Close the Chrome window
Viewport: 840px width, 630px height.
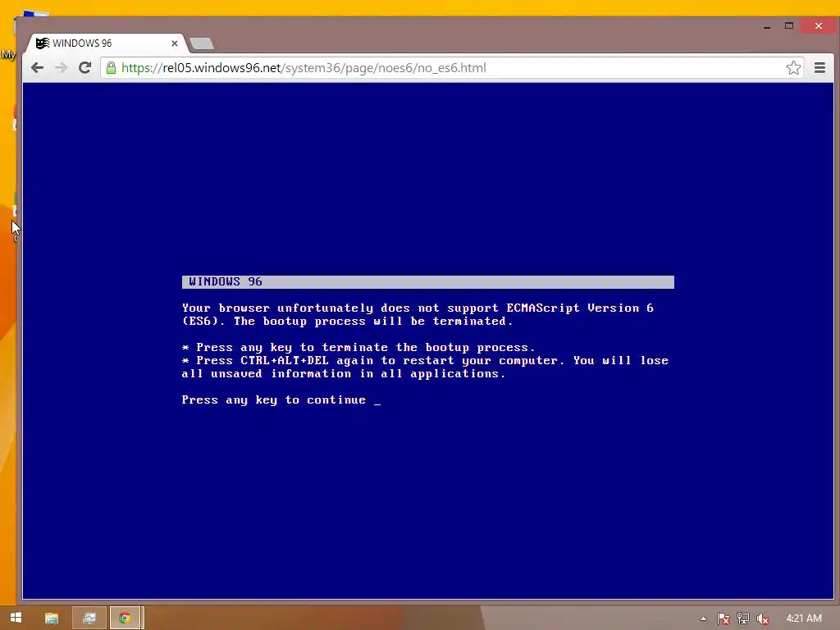[x=819, y=25]
